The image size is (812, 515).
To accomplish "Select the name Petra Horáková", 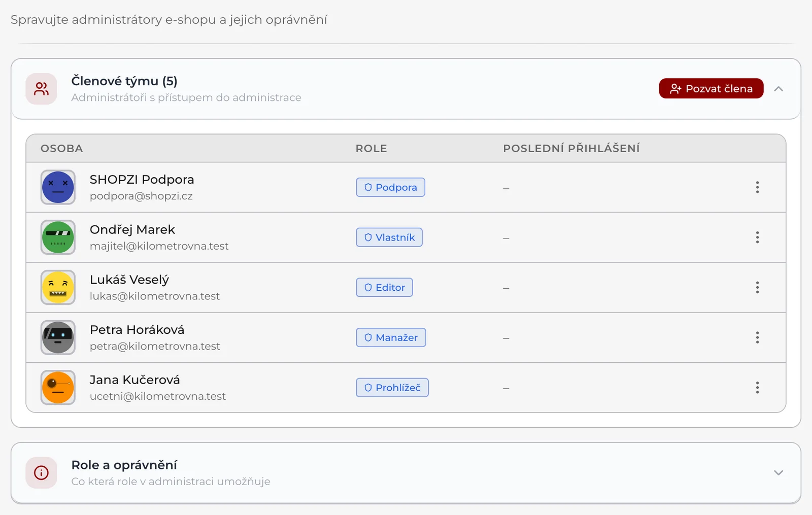I will click(x=137, y=330).
